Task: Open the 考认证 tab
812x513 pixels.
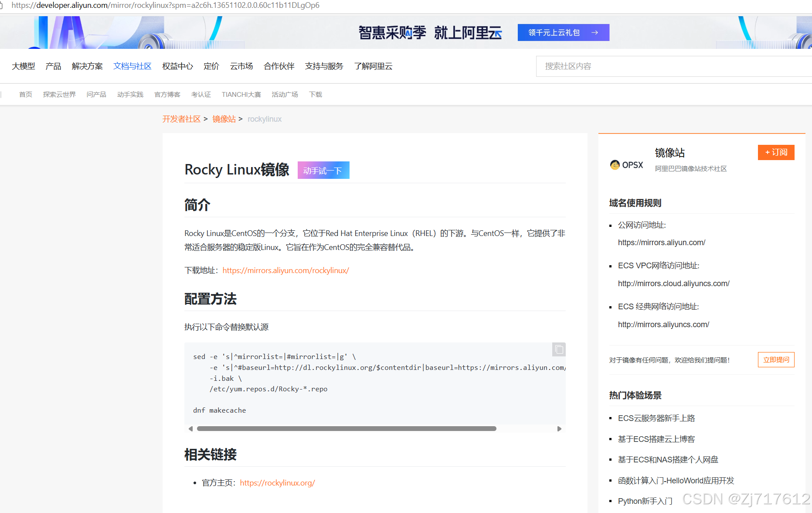Action: point(201,94)
